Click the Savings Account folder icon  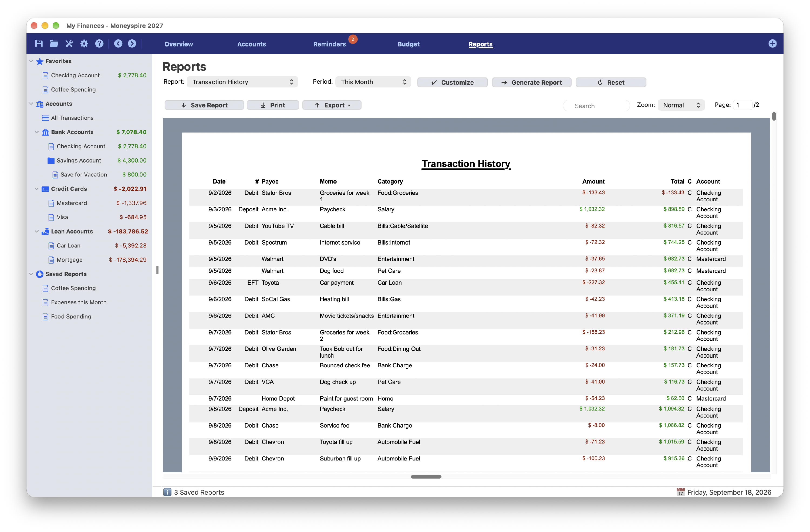(x=51, y=161)
